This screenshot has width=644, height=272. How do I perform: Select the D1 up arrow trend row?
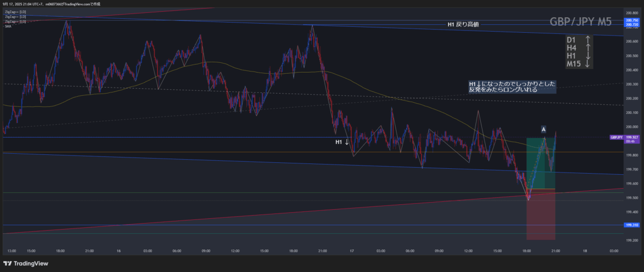[579, 40]
